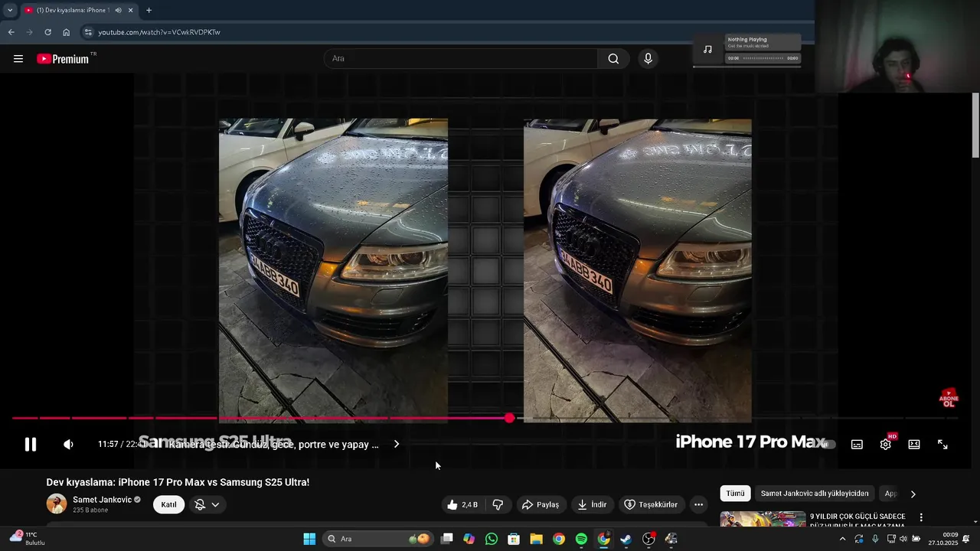Click the İndir download button

[x=592, y=505]
